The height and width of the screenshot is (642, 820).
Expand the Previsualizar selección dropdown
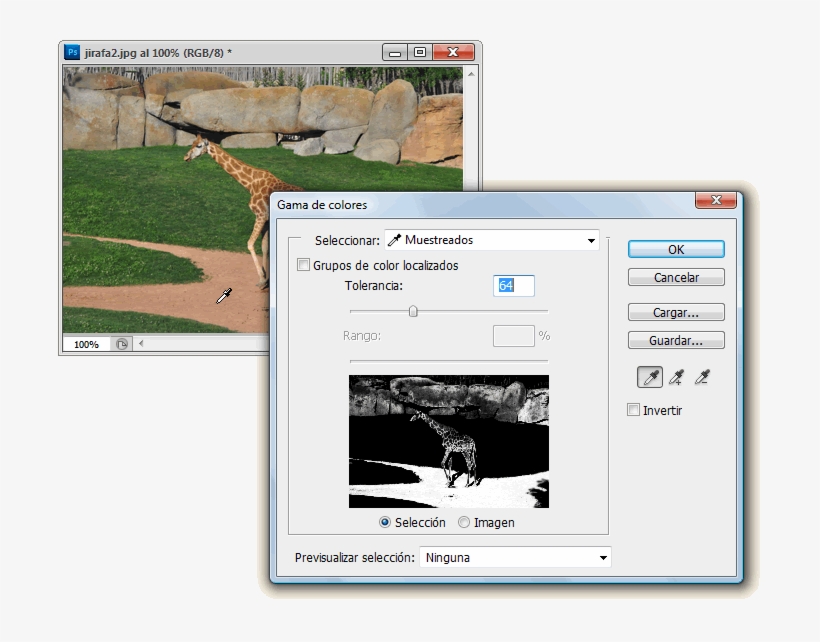(x=514, y=557)
